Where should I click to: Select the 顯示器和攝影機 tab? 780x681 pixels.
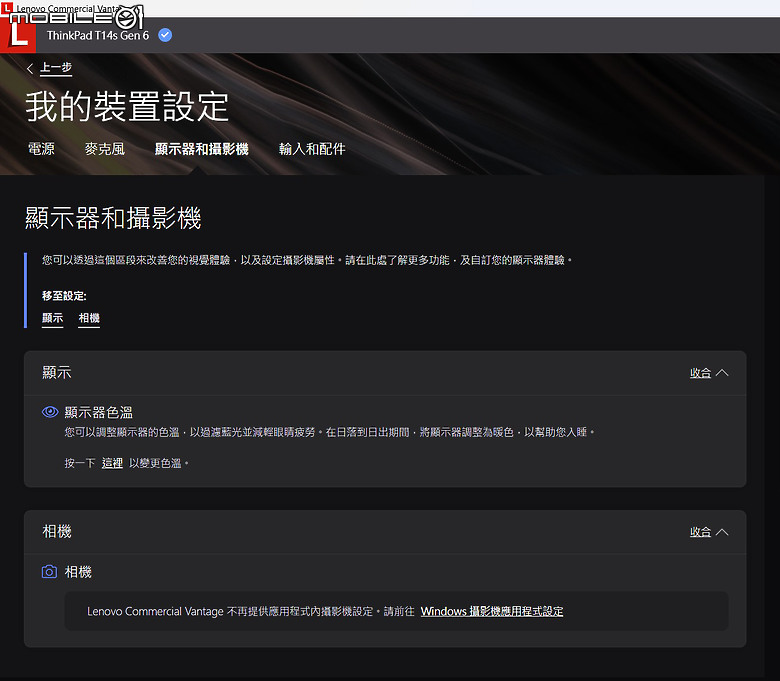pyautogui.click(x=201, y=149)
